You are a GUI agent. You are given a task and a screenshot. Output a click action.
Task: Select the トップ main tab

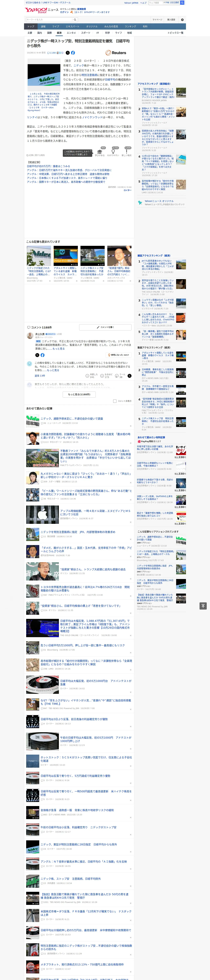(31, 27)
